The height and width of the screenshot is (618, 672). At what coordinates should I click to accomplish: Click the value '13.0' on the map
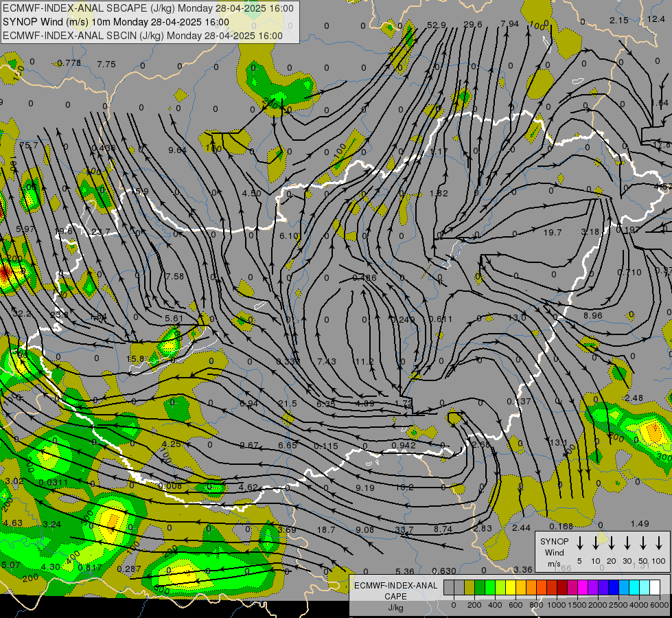(517, 317)
